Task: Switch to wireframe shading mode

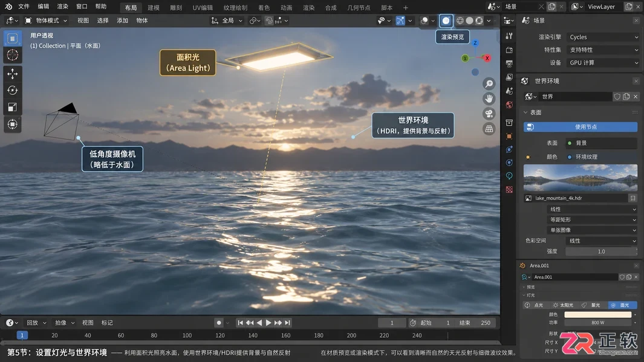Action: click(460, 21)
